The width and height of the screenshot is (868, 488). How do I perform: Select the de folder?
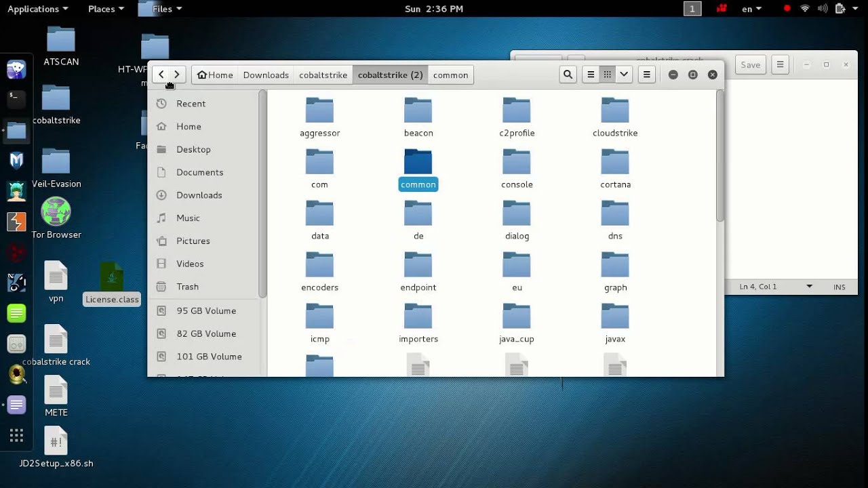(x=418, y=220)
